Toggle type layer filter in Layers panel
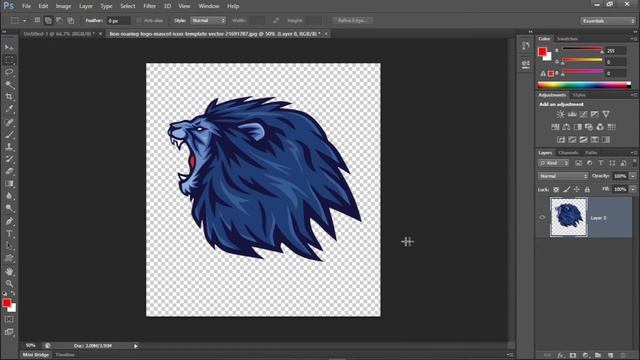 click(601, 163)
